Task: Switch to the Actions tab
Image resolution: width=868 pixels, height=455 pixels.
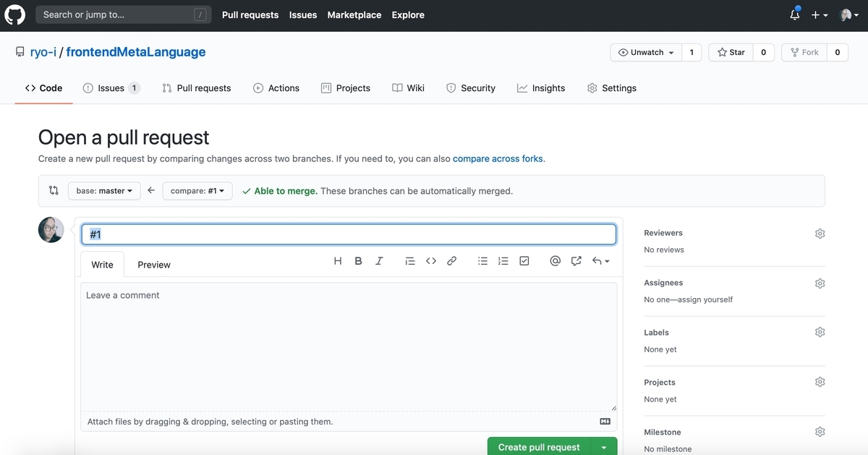Action: pyautogui.click(x=276, y=88)
